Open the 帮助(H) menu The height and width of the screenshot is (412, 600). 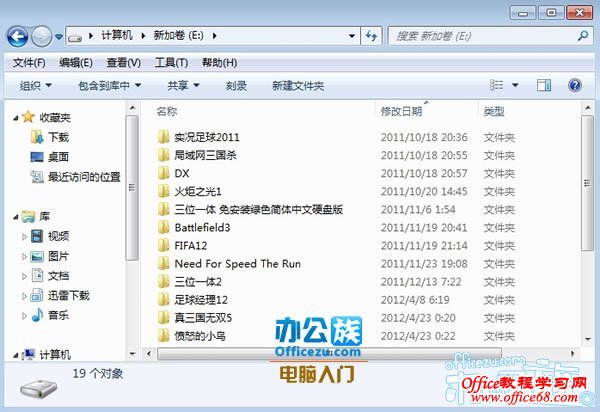tap(219, 62)
